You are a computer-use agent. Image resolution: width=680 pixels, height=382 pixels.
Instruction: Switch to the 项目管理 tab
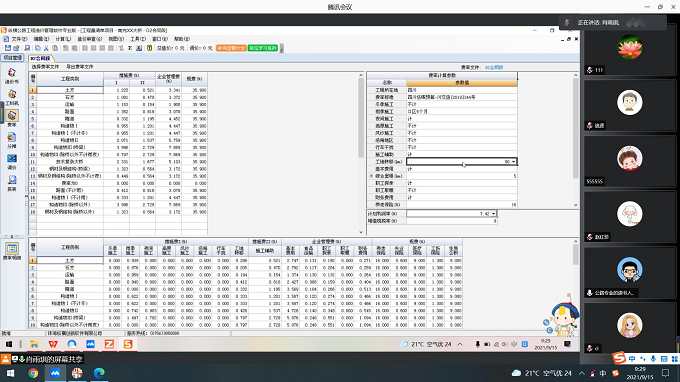pos(13,58)
